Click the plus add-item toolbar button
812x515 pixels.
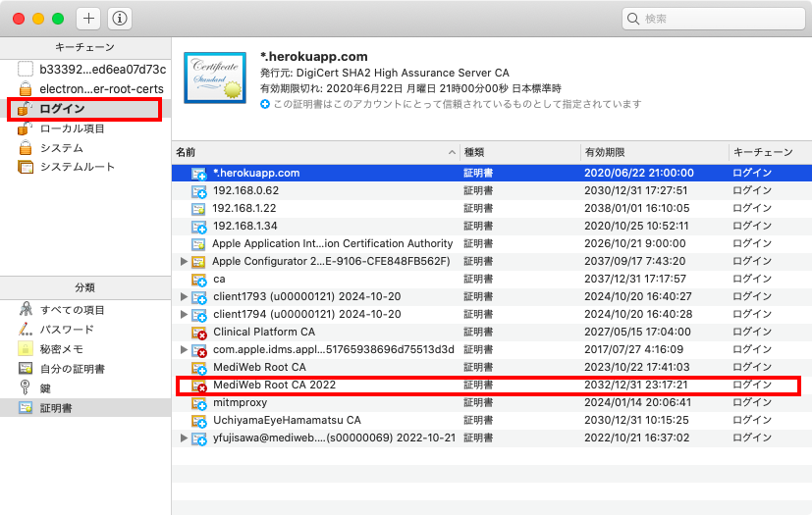pos(88,19)
